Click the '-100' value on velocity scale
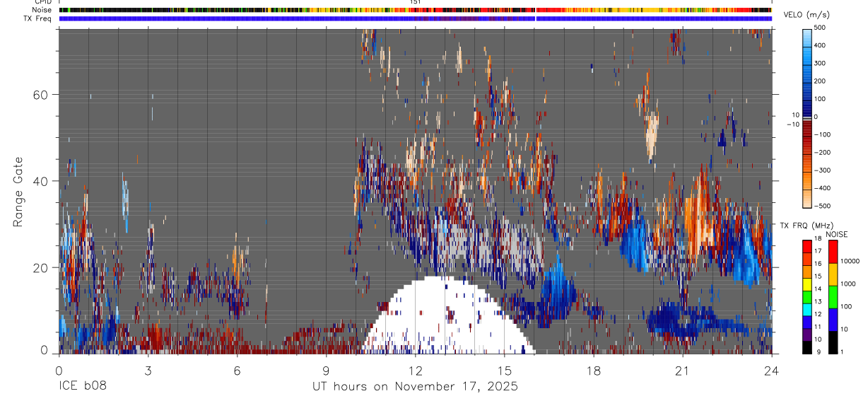The image size is (868, 401). tap(823, 134)
